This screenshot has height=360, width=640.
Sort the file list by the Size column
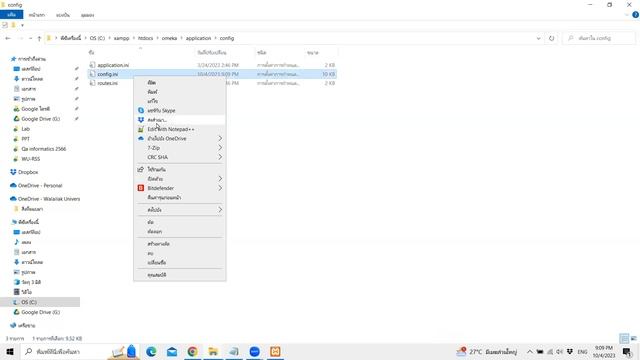click(321, 53)
